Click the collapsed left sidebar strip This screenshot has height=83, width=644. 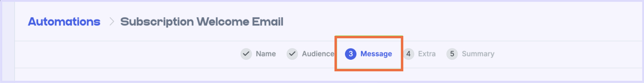[x=8, y=41]
